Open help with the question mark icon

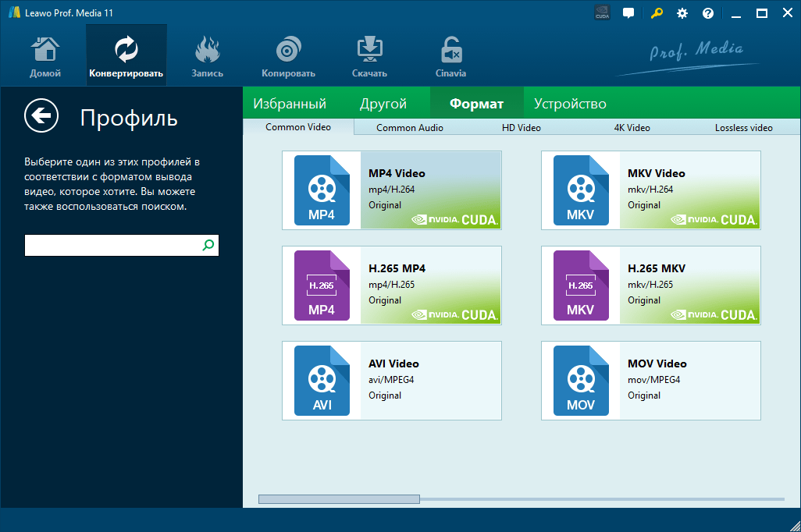point(707,13)
